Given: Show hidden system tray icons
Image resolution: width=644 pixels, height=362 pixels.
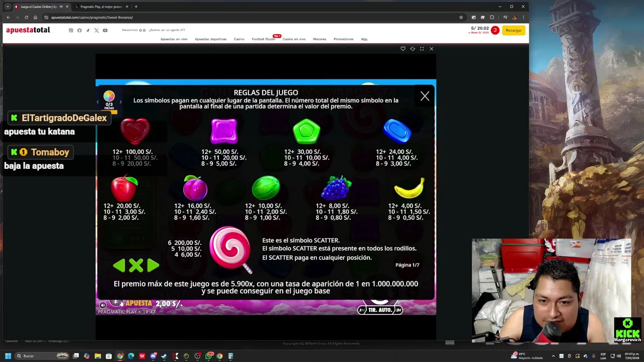Looking at the screenshot, I should [x=554, y=356].
